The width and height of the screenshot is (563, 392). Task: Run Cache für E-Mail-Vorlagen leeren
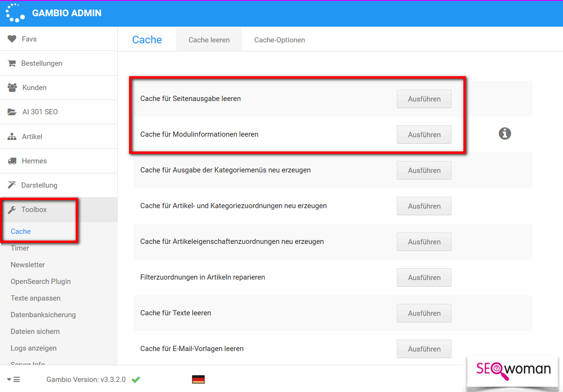tap(424, 349)
